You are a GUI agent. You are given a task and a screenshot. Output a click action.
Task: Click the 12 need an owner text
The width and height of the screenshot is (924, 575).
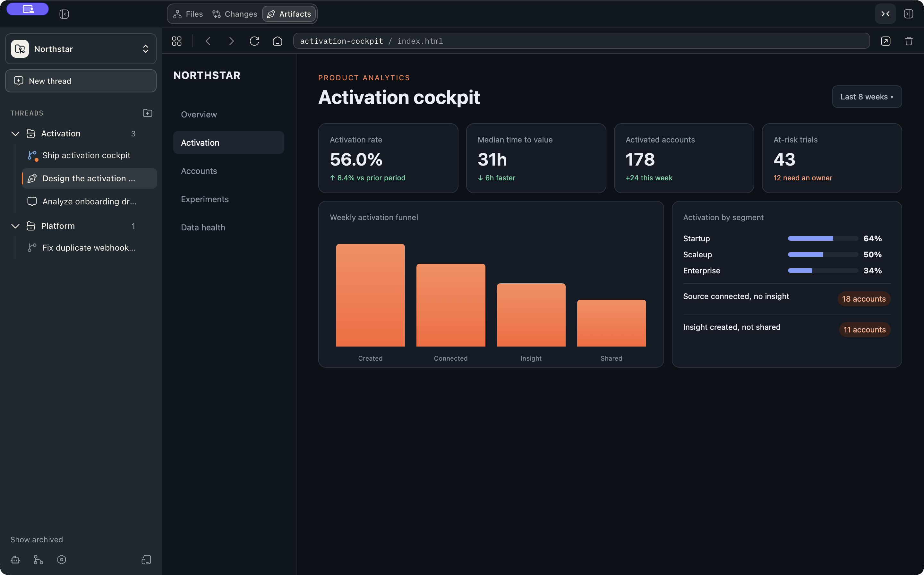pos(803,178)
